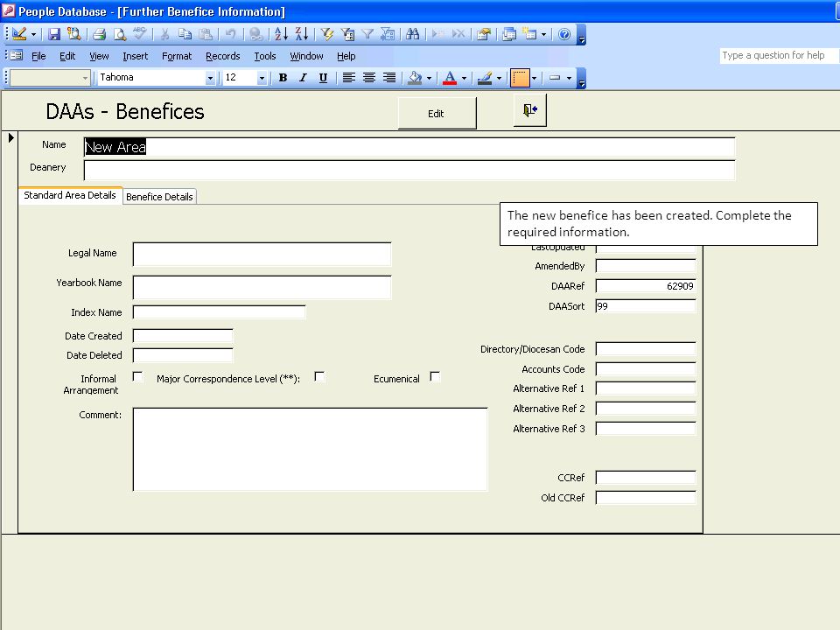Click the New Record icon
The image size is (840, 630).
(437, 34)
